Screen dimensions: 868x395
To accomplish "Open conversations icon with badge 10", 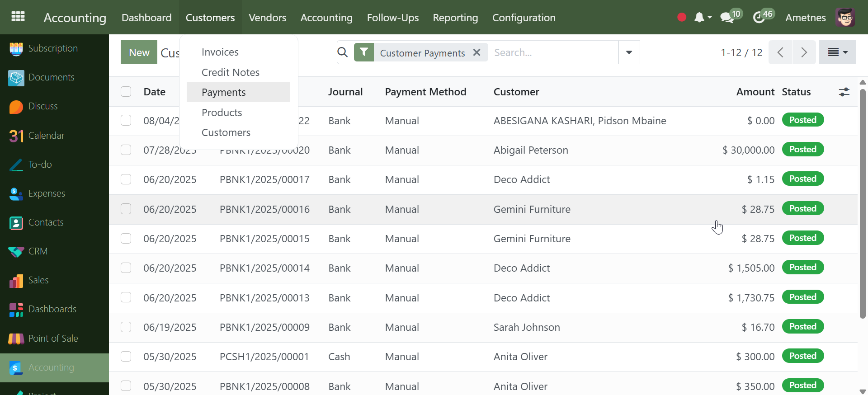I will [x=727, y=18].
